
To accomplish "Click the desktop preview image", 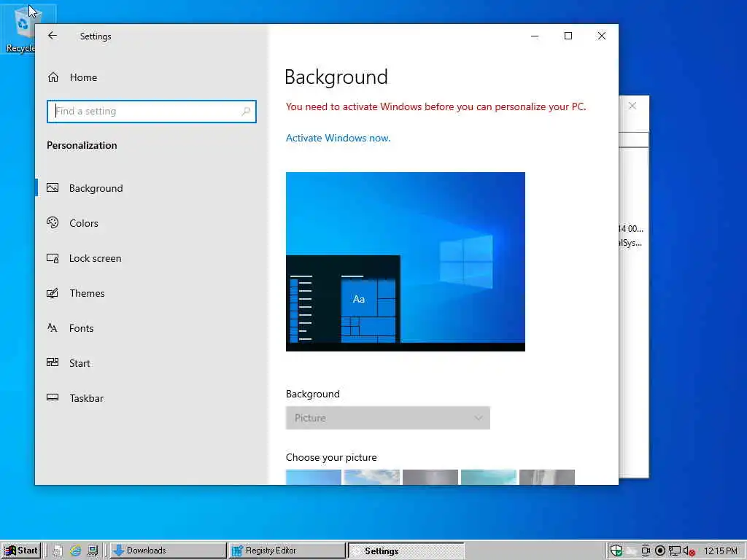I will pyautogui.click(x=406, y=262).
